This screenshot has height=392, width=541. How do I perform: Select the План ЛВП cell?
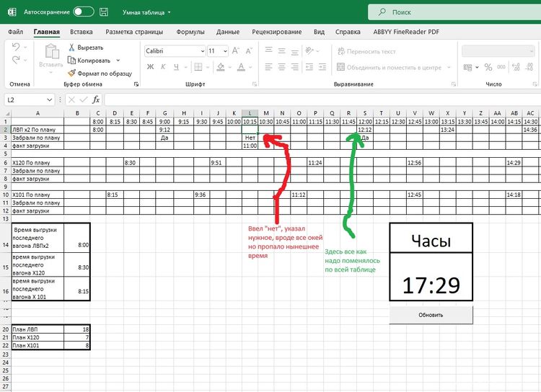click(x=38, y=329)
